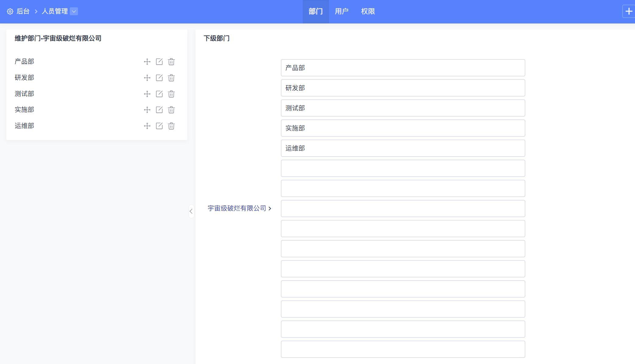Open the edit pencil icon for 运维部

pos(159,126)
